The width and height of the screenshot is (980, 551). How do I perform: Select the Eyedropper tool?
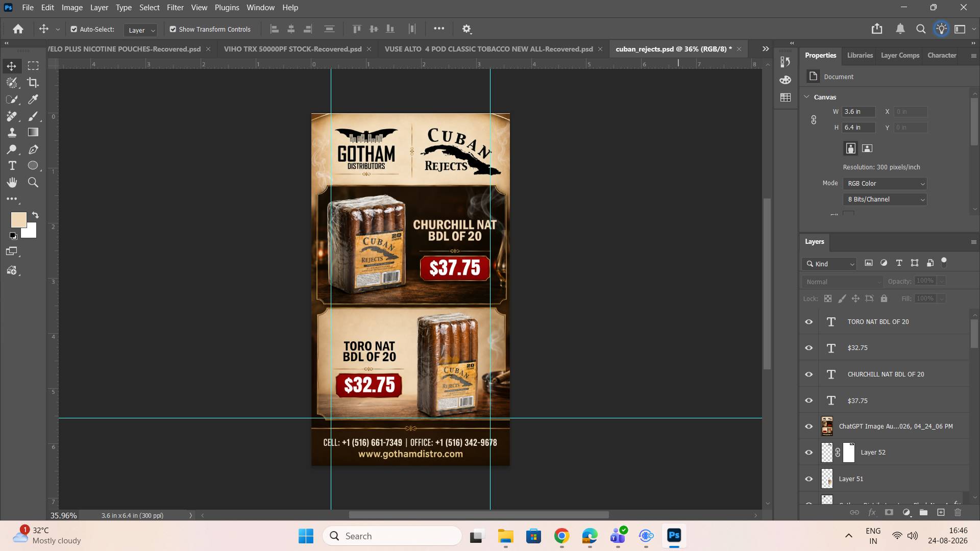coord(33,99)
